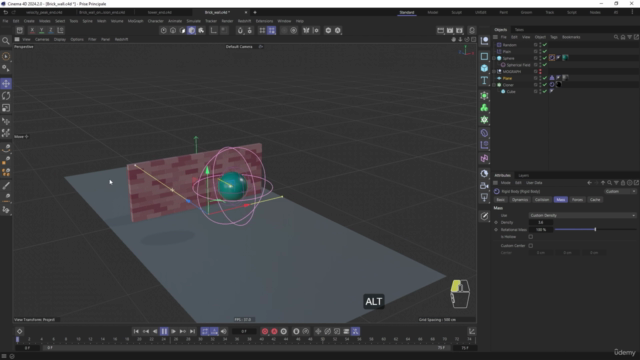
Task: Toggle Y axis lock in top toolbar
Action: click(41, 30)
